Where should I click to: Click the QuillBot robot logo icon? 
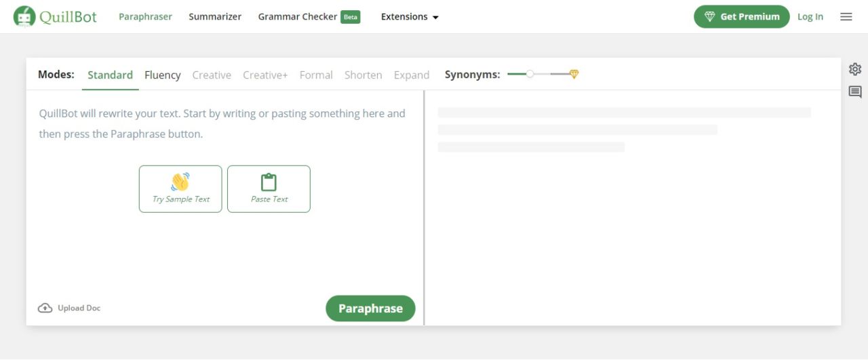click(24, 16)
